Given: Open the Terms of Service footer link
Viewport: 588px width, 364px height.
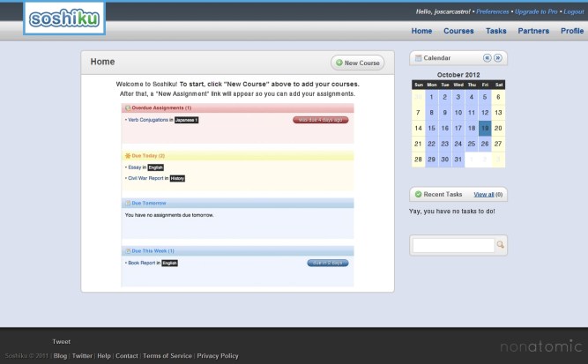Looking at the screenshot, I should 167,356.
